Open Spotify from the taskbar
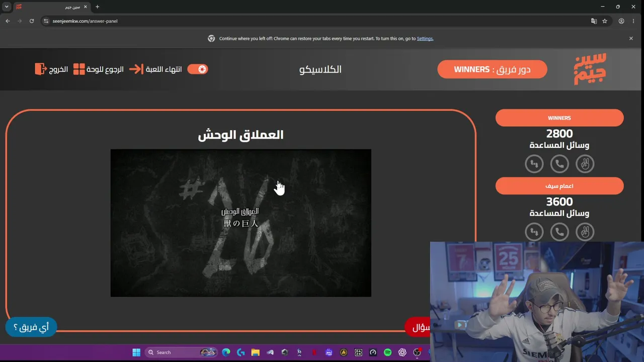Image resolution: width=644 pixels, height=362 pixels. click(x=387, y=352)
